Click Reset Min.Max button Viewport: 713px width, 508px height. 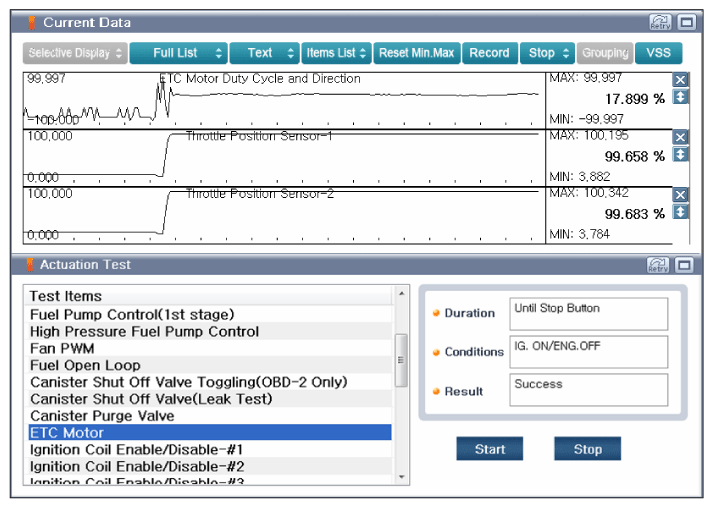[x=417, y=53]
